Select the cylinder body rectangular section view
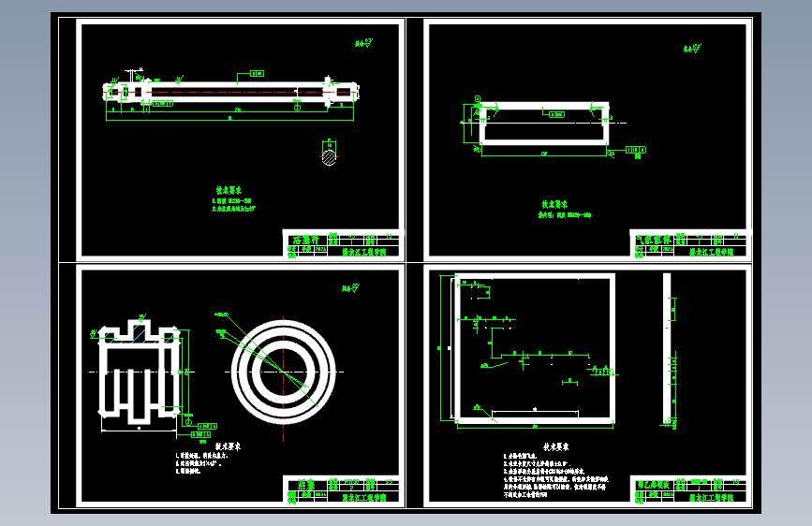 click(x=544, y=124)
